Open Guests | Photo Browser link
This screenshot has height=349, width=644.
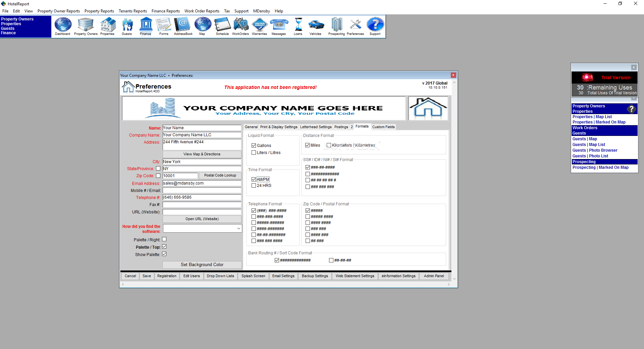[x=595, y=150]
